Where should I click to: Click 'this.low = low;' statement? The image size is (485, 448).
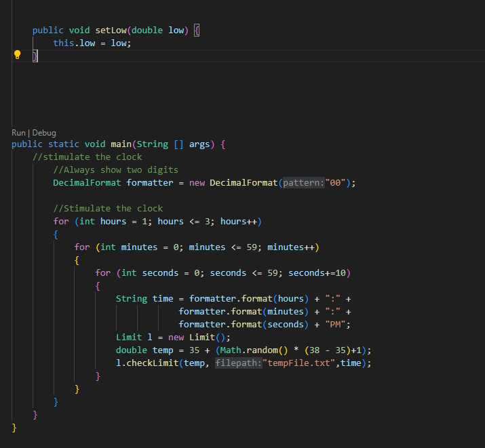point(92,43)
